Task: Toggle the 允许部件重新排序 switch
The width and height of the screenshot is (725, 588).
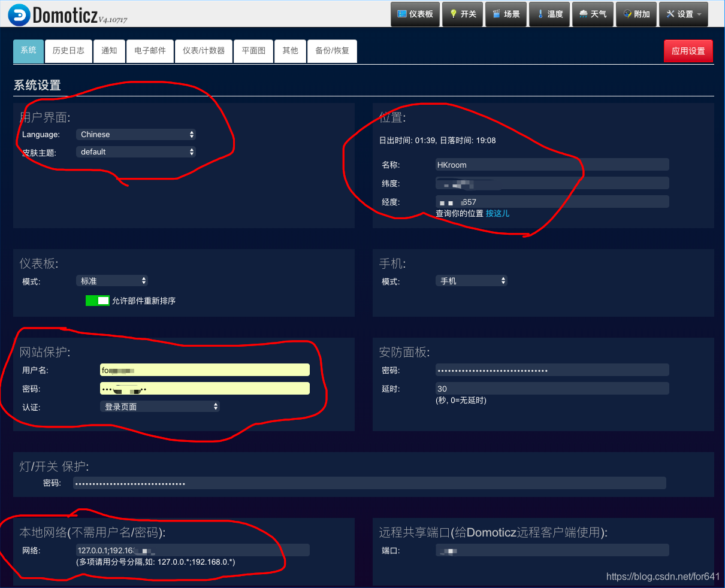Action: click(x=98, y=301)
